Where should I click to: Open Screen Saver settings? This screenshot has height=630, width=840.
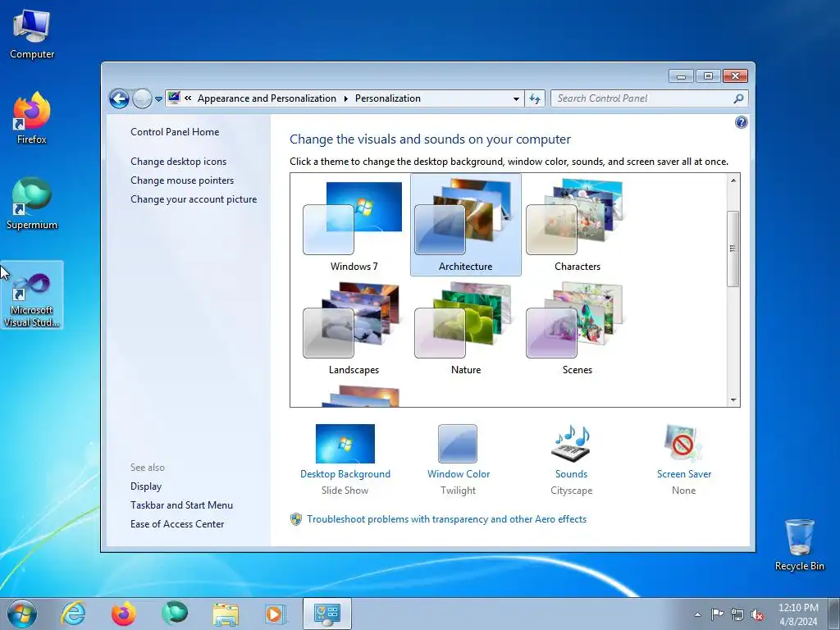[x=683, y=459]
